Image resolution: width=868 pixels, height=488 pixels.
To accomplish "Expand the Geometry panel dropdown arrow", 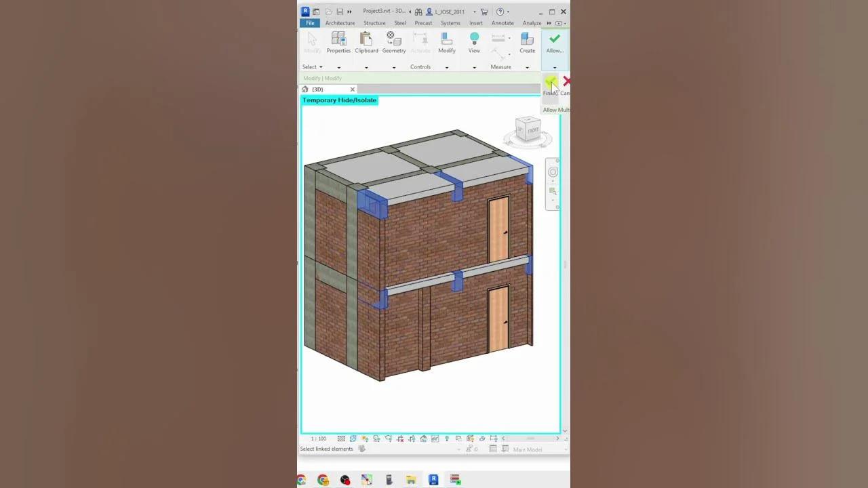I will (393, 67).
